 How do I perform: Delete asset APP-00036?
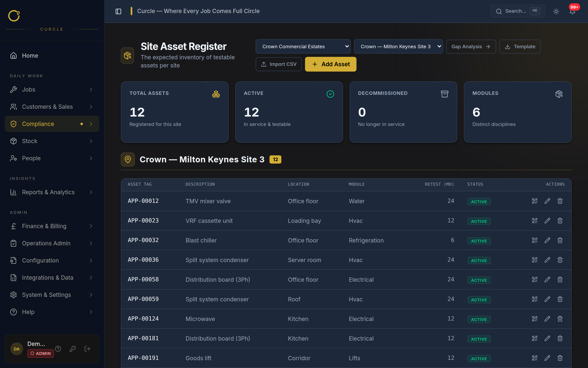click(x=560, y=260)
